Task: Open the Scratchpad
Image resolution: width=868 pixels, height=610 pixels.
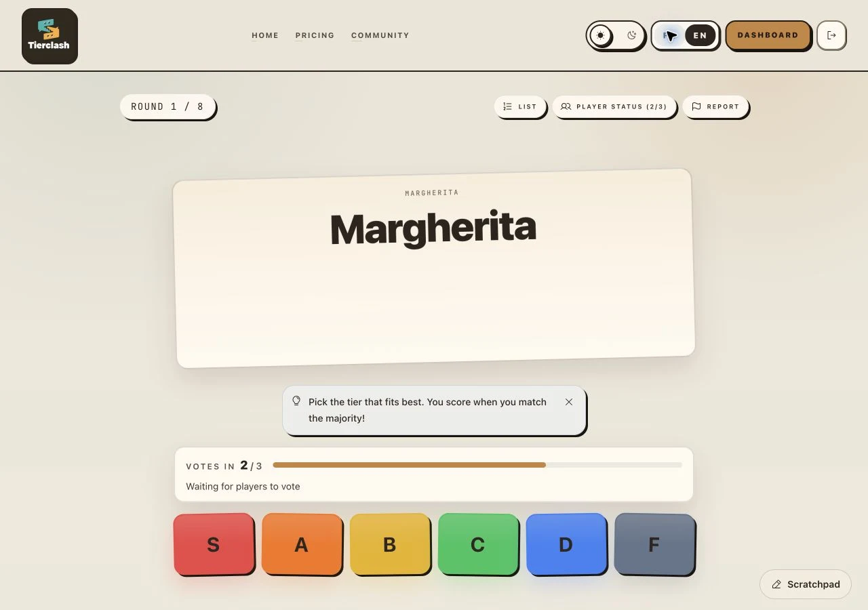Action: point(806,584)
